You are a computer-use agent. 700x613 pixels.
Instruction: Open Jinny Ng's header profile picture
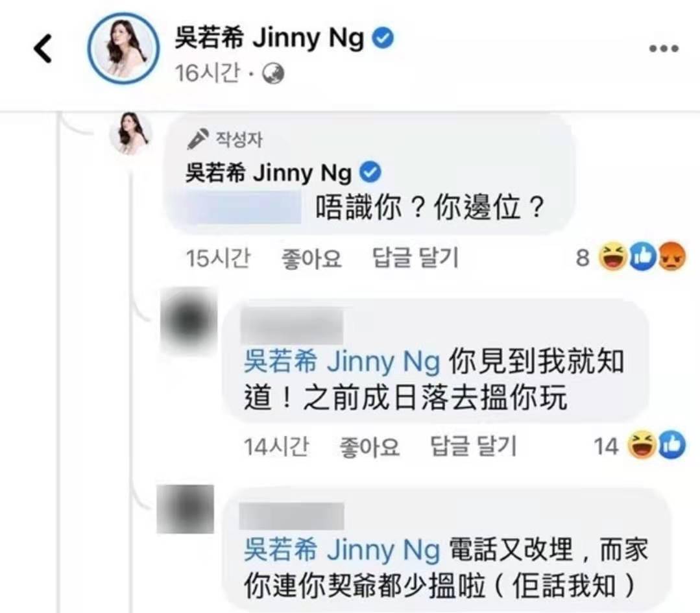click(123, 48)
